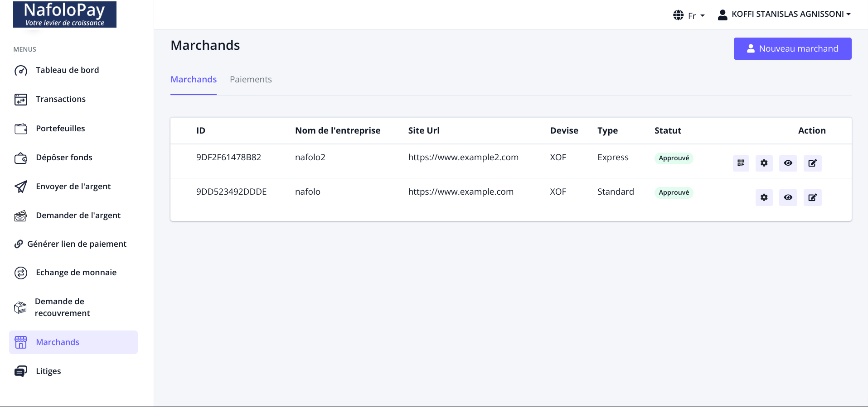Click the Type column header

(x=607, y=131)
